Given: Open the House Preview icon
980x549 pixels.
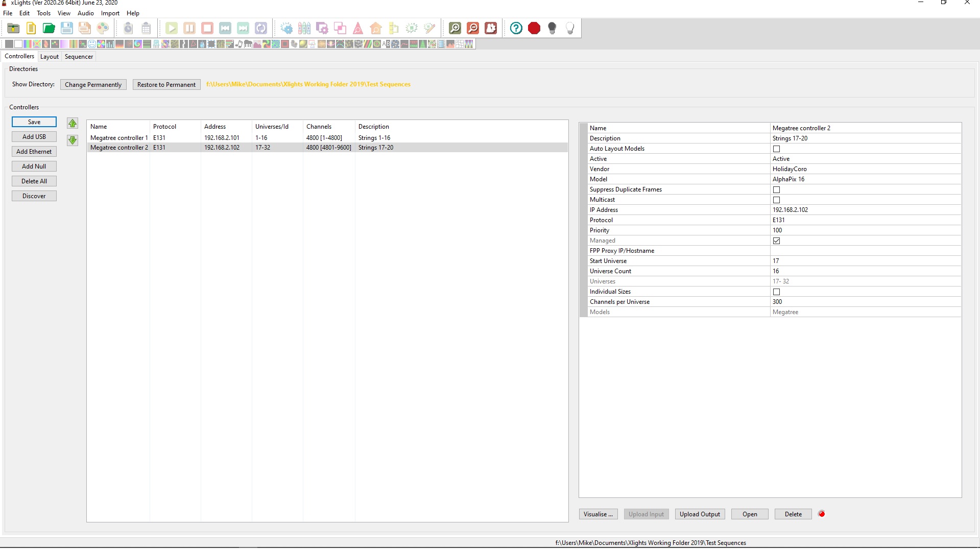Looking at the screenshot, I should pyautogui.click(x=376, y=28).
